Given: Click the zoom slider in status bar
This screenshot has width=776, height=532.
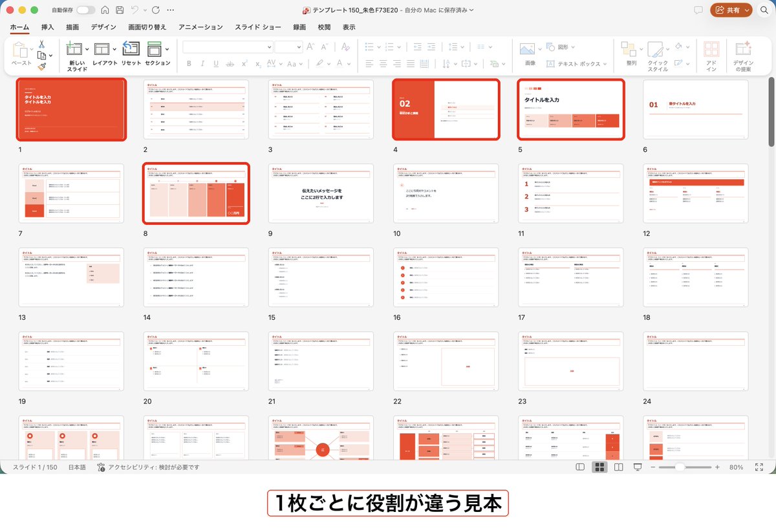Looking at the screenshot, I should tap(681, 467).
